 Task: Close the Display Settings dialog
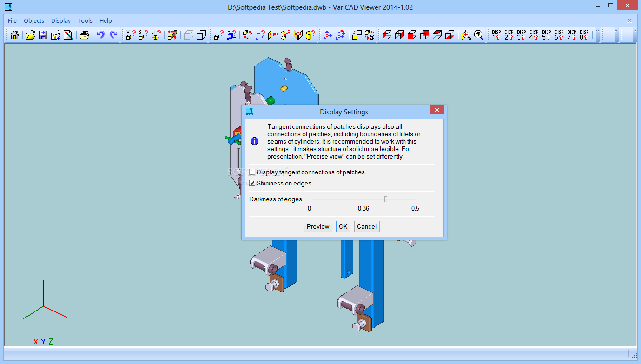[436, 110]
